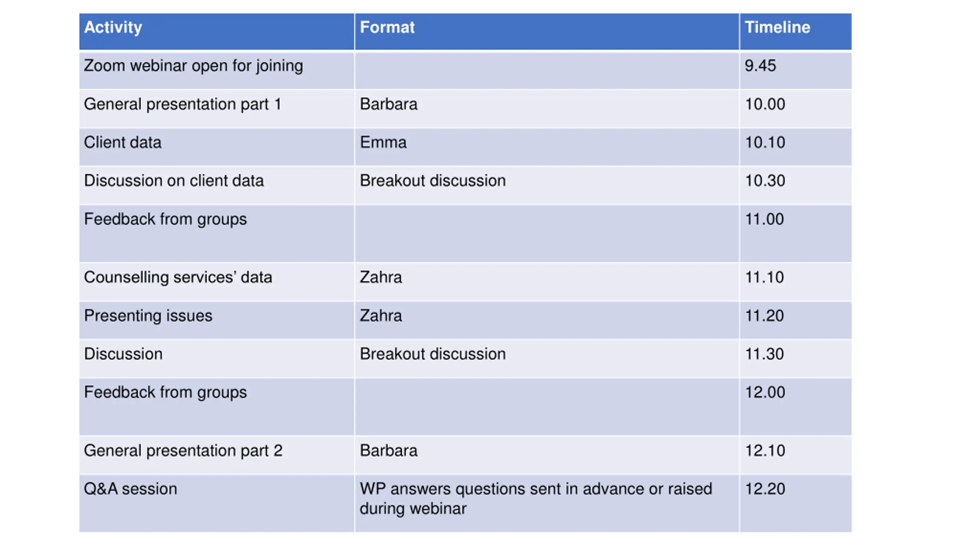Select the Counselling services' data cell
Viewport: 980px width, 551px height.
(x=217, y=282)
